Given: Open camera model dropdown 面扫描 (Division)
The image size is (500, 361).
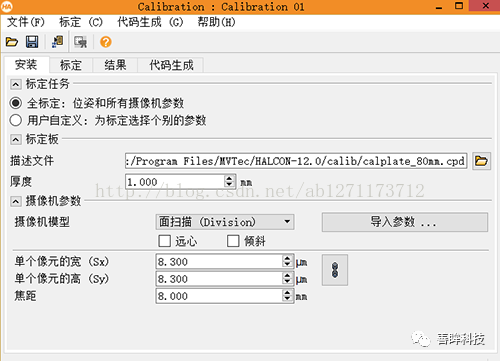Looking at the screenshot, I should click(225, 222).
